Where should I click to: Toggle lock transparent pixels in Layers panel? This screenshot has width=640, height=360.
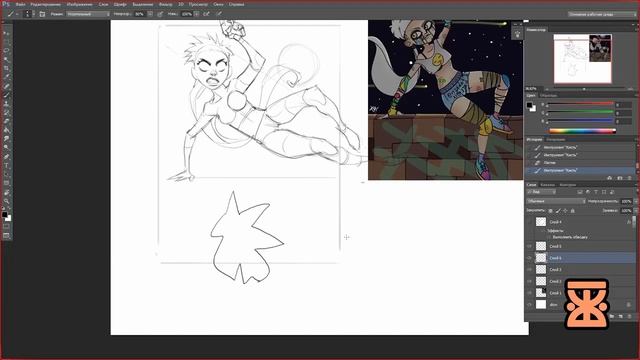(x=550, y=211)
